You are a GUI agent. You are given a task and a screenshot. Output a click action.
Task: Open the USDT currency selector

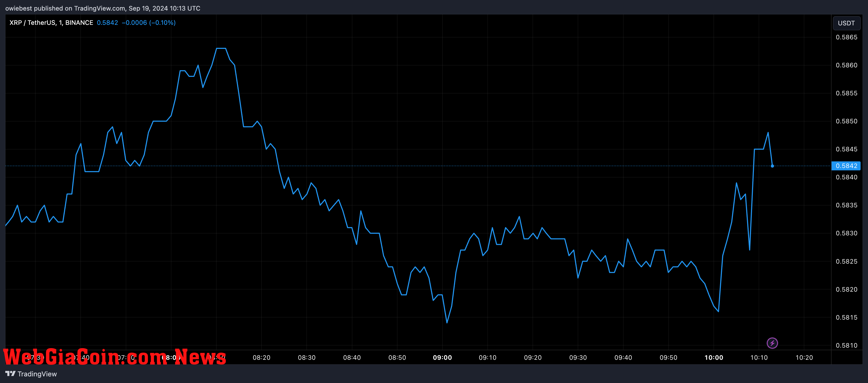tap(846, 23)
